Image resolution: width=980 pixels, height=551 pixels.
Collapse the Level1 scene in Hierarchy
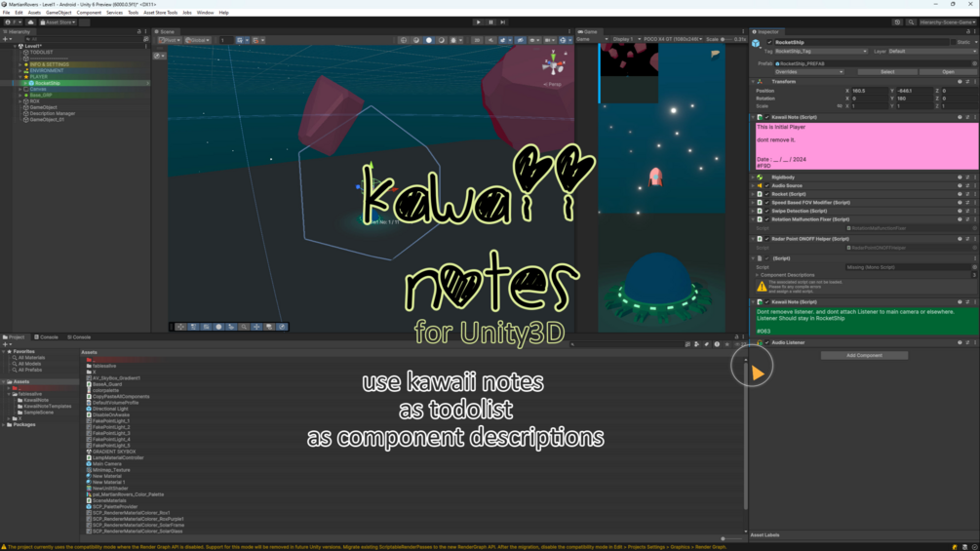tap(15, 46)
